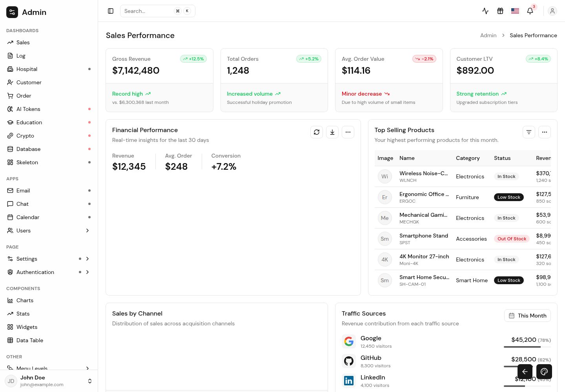Open the Calendar app
The height and width of the screenshot is (392, 565).
49,217
